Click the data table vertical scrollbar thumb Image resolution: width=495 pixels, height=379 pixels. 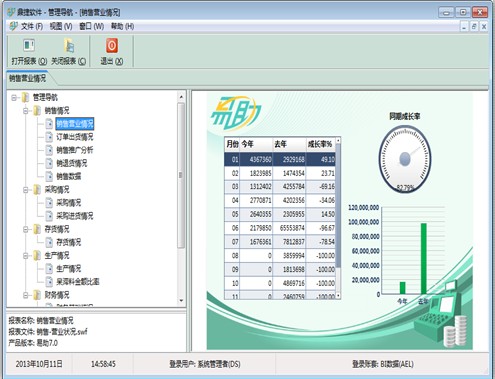[x=338, y=206]
